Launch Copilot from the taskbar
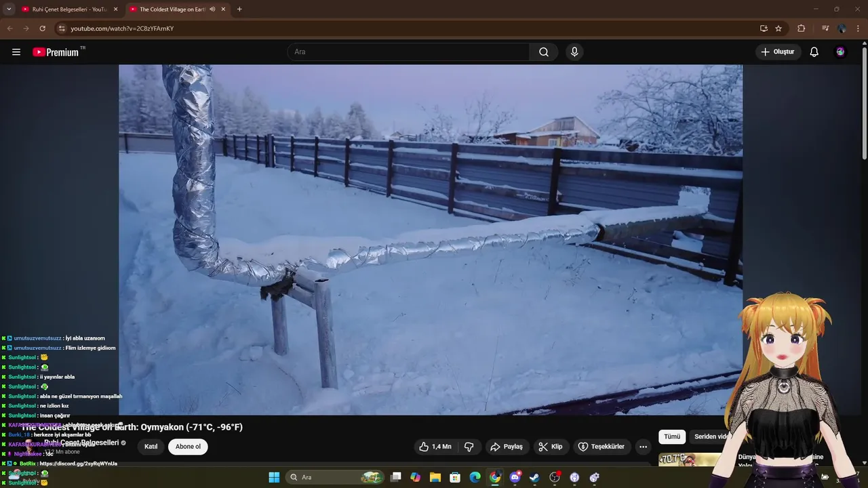868x488 pixels. 416,477
